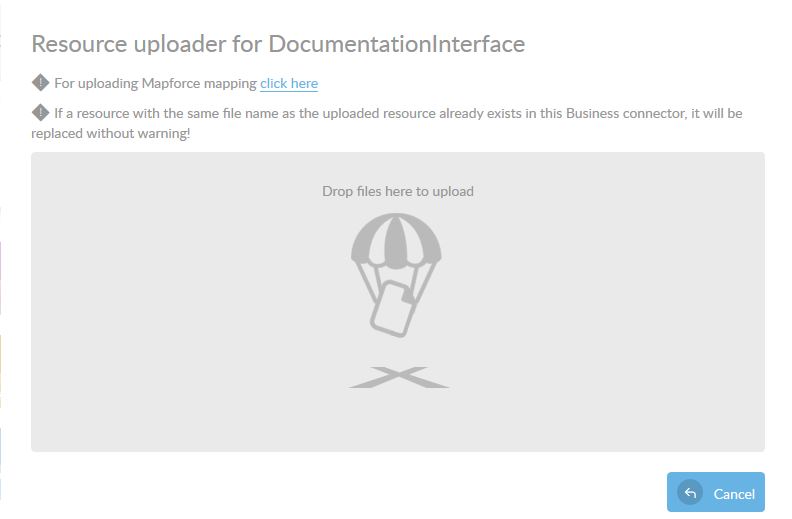Click the 'Drop files here to upload' label

click(x=398, y=191)
